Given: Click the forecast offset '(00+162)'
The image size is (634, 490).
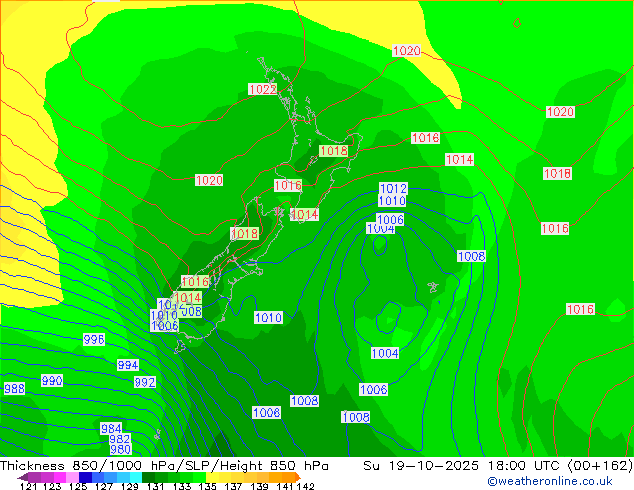Looking at the screenshot, I should (600, 466).
